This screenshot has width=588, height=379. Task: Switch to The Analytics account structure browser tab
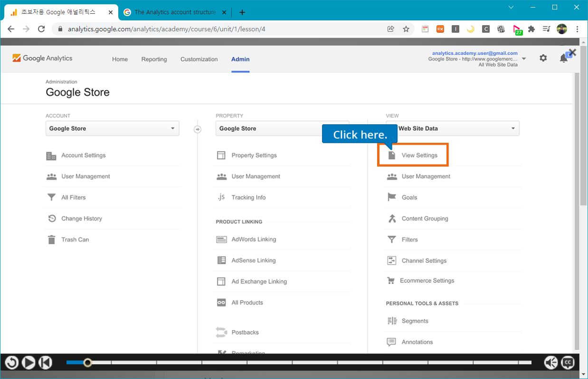(175, 12)
